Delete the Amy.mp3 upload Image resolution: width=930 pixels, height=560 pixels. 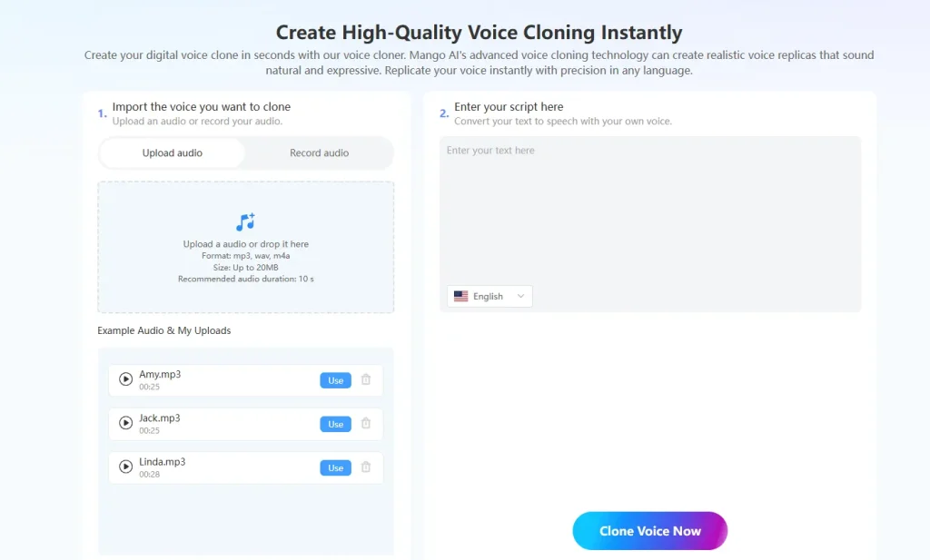(366, 379)
